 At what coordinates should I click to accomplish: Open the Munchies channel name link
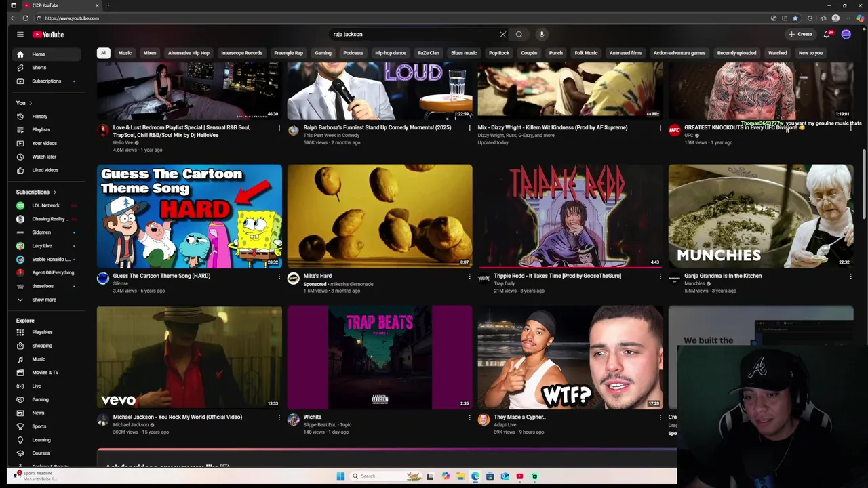point(694,284)
